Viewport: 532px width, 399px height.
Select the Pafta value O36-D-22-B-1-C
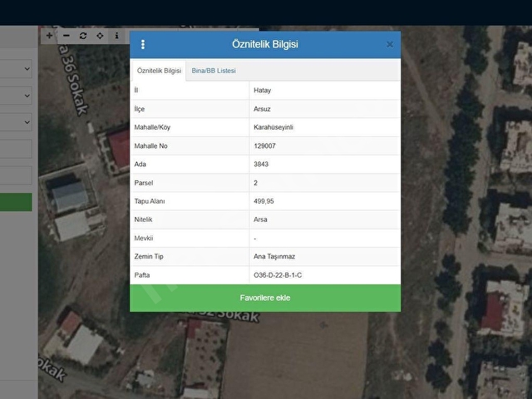(x=278, y=275)
